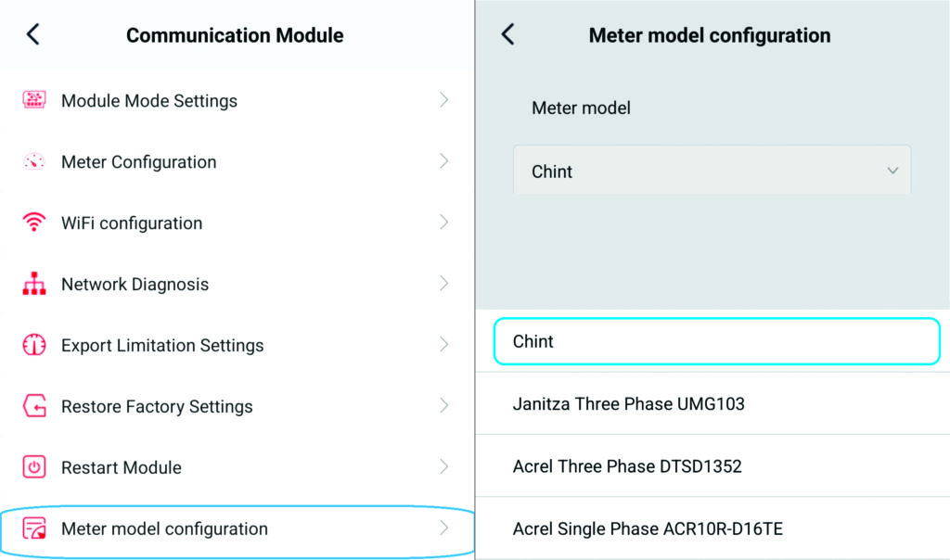Choose Acrel Three Phase DTSD1352 option

click(627, 466)
